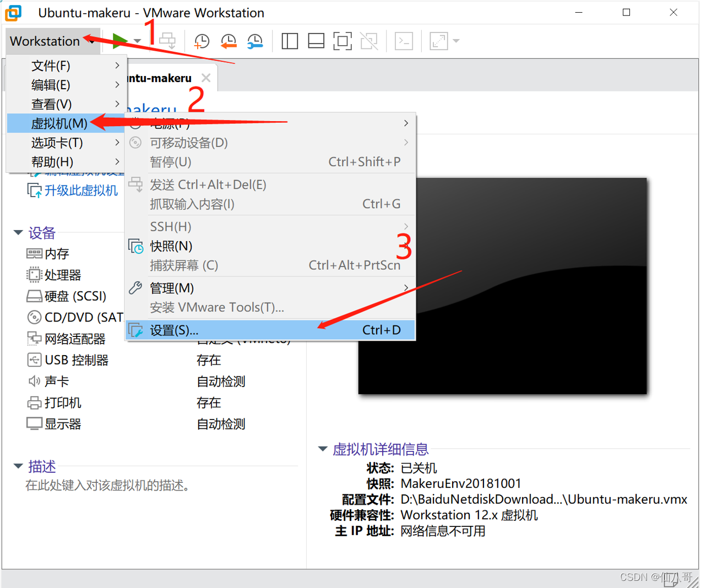Show or hide the library sidebar icon
The width and height of the screenshot is (701, 588).
[x=290, y=41]
